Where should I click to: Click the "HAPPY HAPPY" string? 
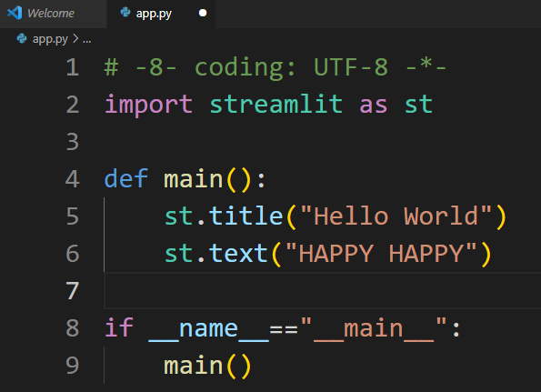(x=381, y=253)
